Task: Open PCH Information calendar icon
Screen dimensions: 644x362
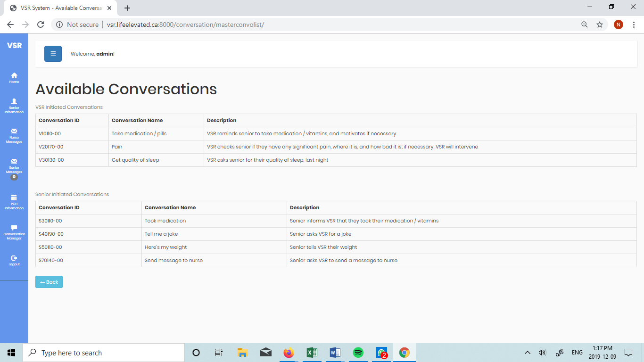Action: coord(14,197)
